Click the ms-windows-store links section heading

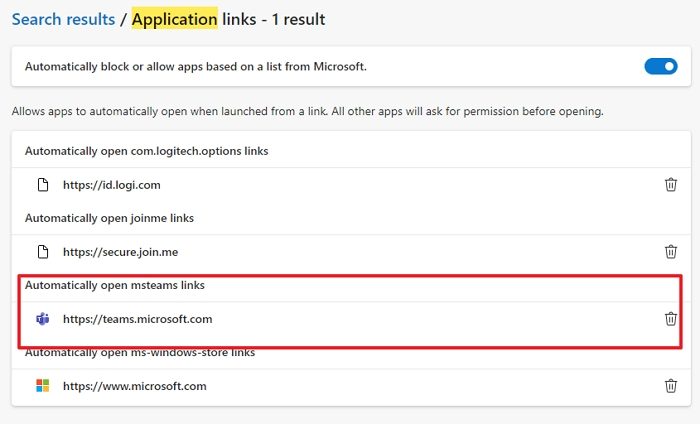pyautogui.click(x=140, y=352)
